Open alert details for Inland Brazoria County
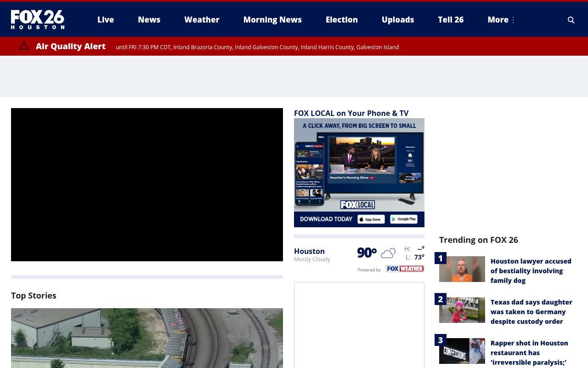The image size is (588, 368). tap(203, 47)
